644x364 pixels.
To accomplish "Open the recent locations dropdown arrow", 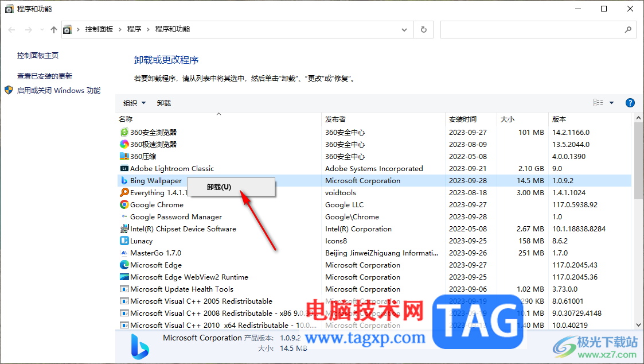I will [x=42, y=30].
